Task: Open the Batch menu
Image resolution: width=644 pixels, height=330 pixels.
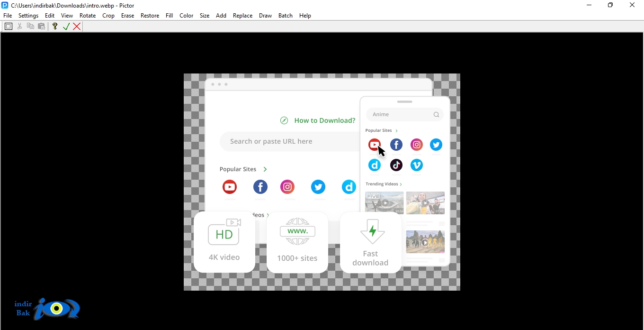Action: 286,16
